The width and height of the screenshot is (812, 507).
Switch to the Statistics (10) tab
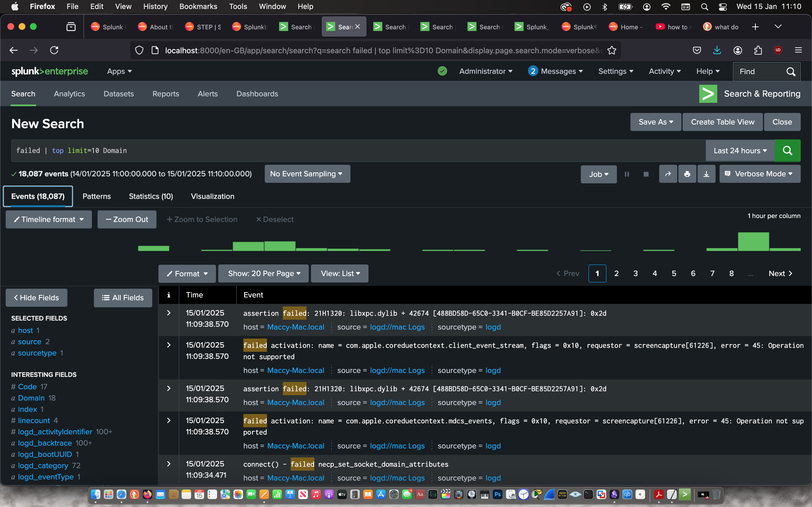[x=151, y=196]
